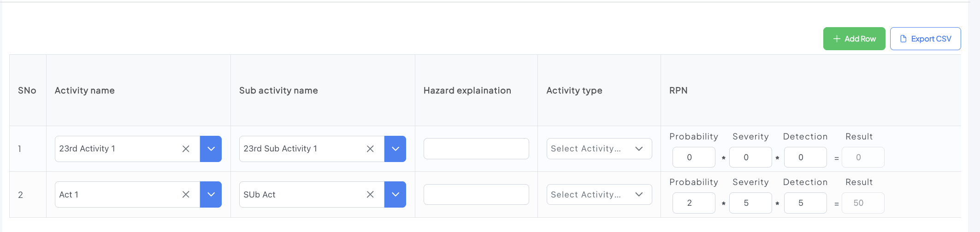Clear the SUb Act selection
The width and height of the screenshot is (980, 232).
[x=370, y=194]
